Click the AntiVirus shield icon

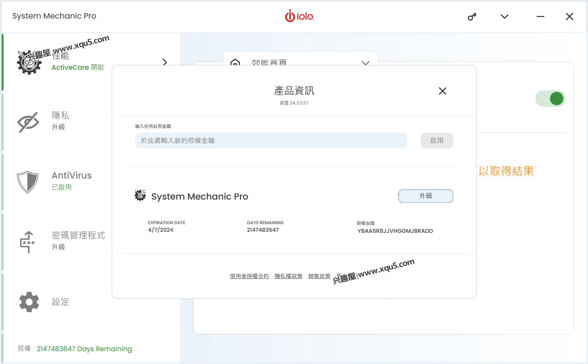(x=28, y=182)
